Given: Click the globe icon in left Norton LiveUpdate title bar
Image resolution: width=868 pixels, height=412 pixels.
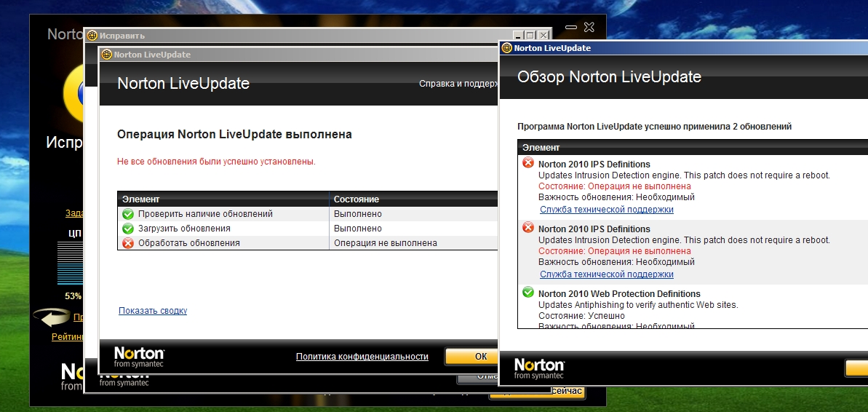Looking at the screenshot, I should coord(107,55).
